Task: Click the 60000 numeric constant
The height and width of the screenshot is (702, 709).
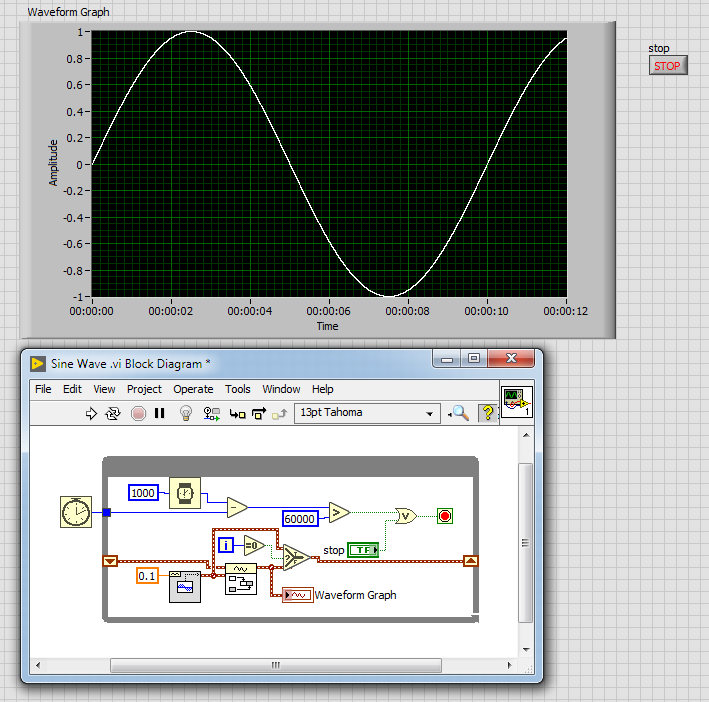Action: coord(300,518)
